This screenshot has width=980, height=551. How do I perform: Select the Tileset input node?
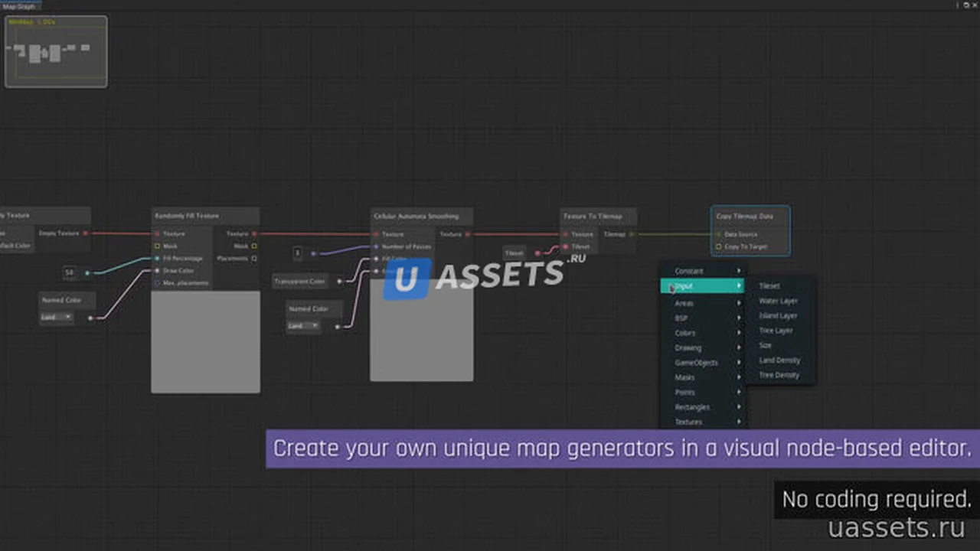(x=514, y=253)
